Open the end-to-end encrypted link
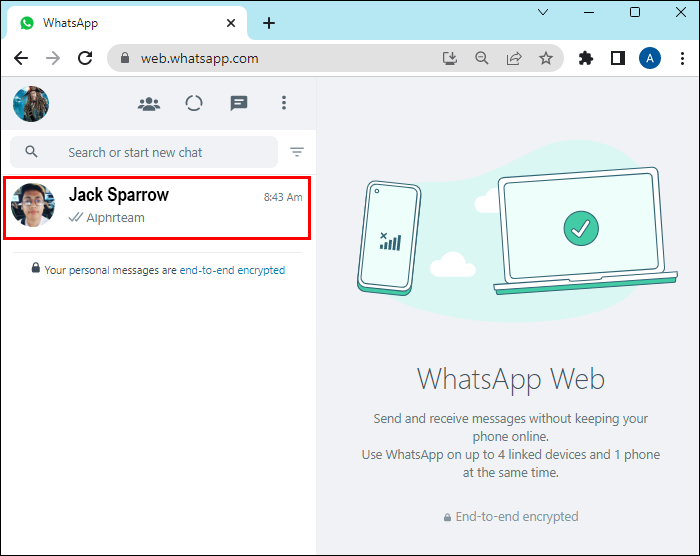 tap(232, 270)
